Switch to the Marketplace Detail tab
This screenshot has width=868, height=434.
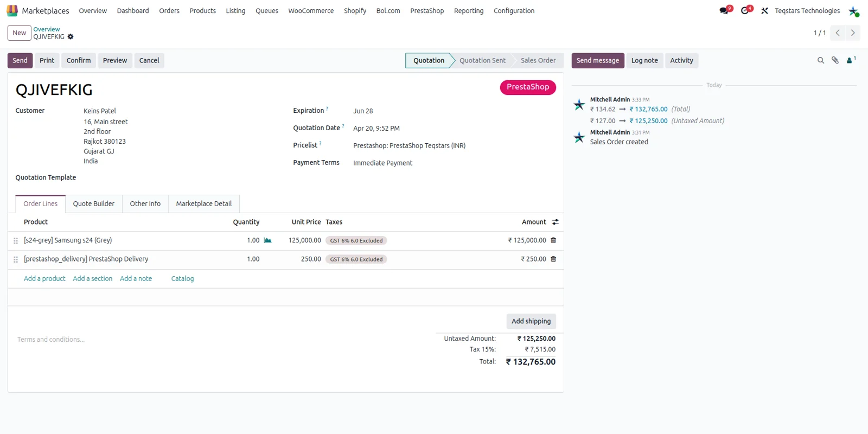click(204, 204)
